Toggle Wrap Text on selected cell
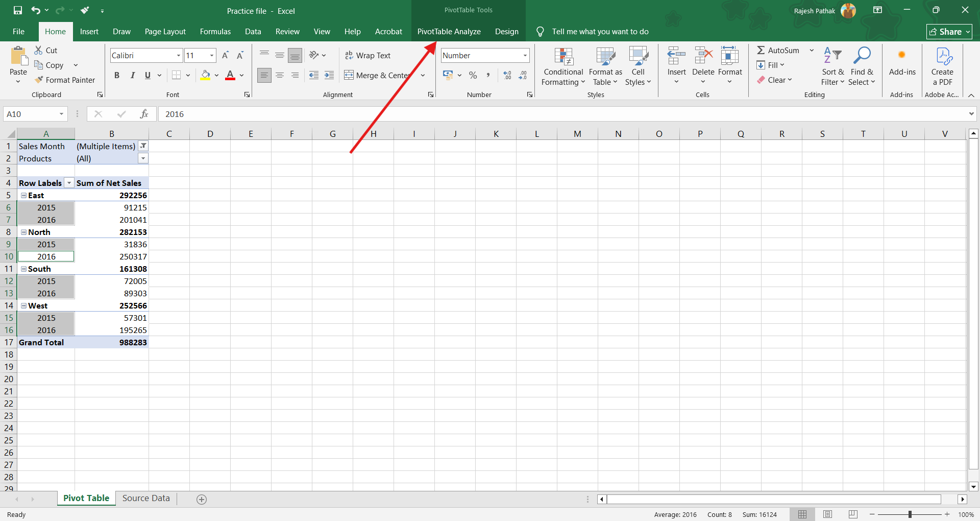Image resolution: width=980 pixels, height=521 pixels. click(367, 56)
